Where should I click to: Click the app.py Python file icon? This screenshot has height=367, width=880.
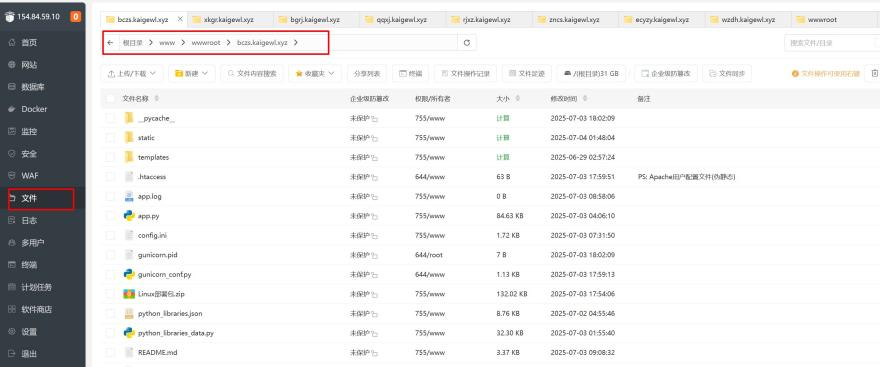tap(129, 215)
